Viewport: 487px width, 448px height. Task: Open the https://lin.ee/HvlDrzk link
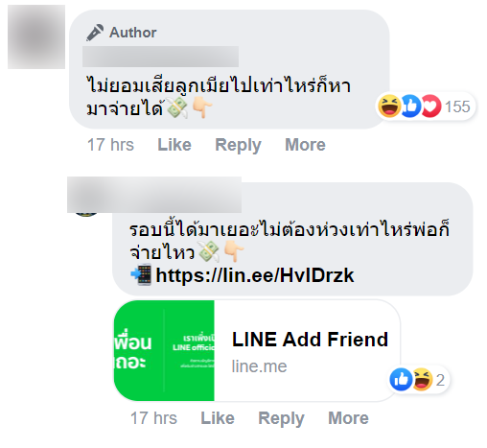pos(255,275)
